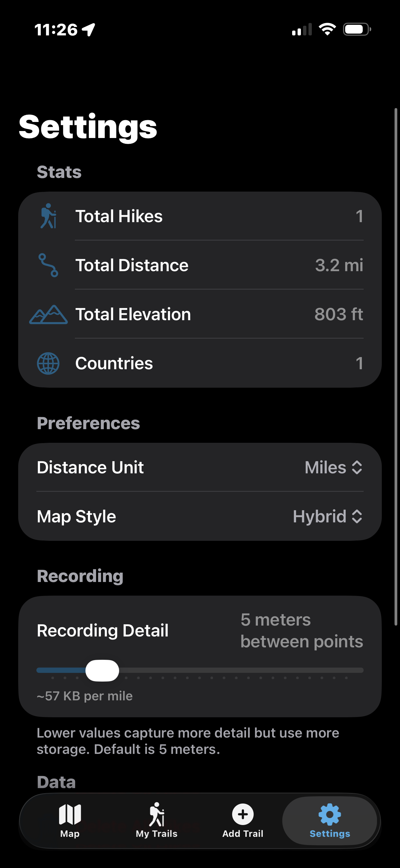Tap the mountain icon beside Total Elevation
Screen dimensions: 400x868
[48, 314]
